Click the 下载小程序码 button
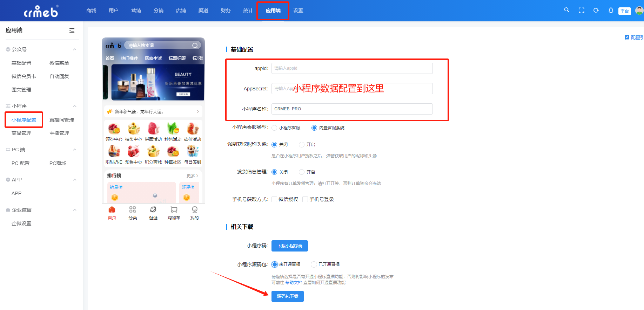Screen dimensions: 644x310 [289, 246]
